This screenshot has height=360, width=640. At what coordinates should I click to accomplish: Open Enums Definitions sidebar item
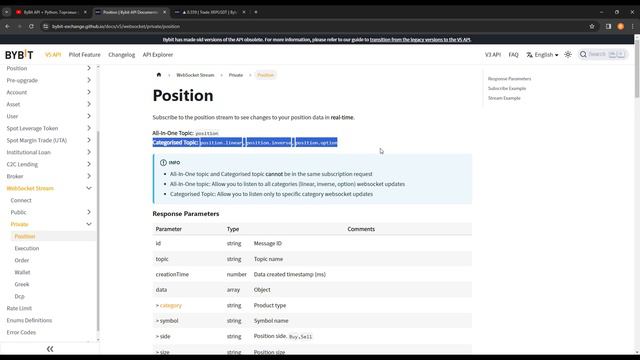(29, 320)
